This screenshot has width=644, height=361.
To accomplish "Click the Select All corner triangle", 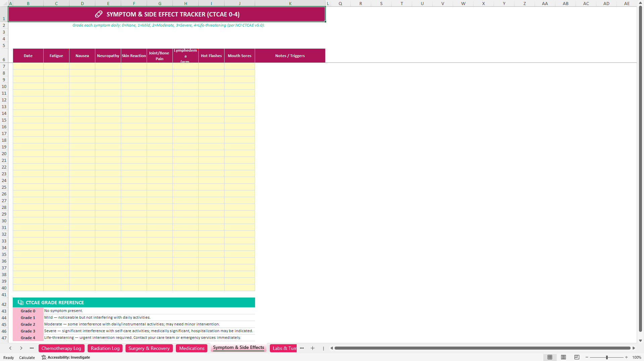I will tap(4, 4).
